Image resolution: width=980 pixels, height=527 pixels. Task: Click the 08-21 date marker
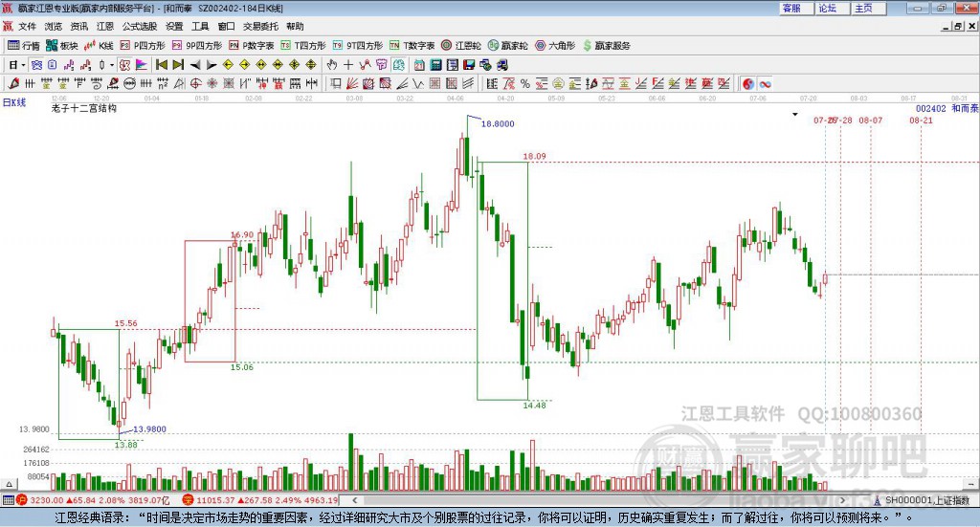pyautogui.click(x=921, y=120)
